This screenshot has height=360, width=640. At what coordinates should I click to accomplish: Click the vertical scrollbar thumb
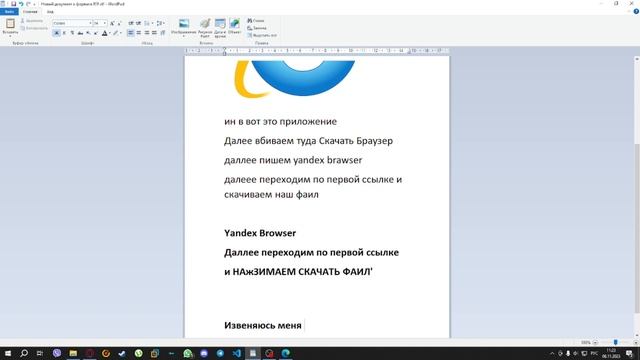click(636, 228)
